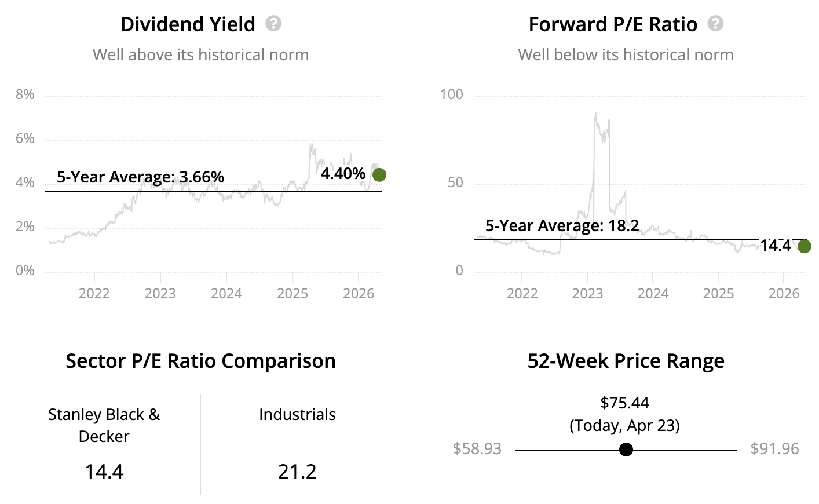Click the 52-week high price $91.96
This screenshot has width=819, height=504.
click(x=774, y=449)
